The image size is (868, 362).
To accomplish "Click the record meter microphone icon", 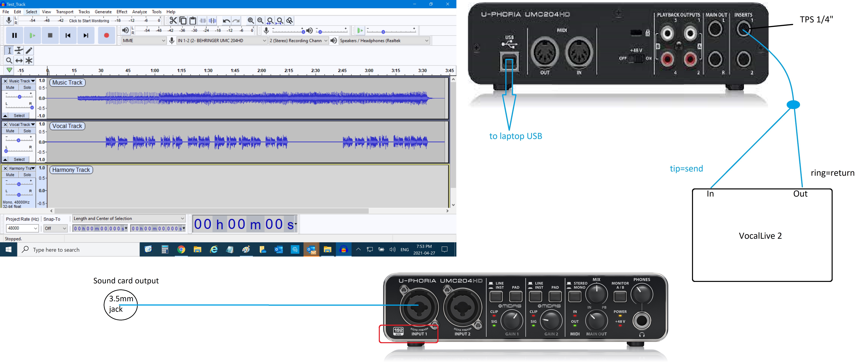I will click(x=9, y=21).
